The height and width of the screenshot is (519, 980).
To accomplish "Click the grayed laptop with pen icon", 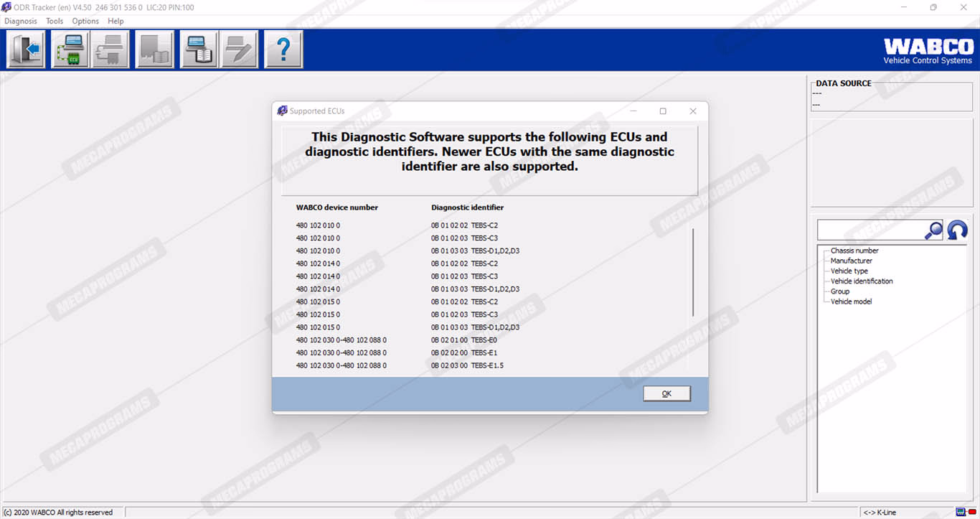I will click(239, 50).
